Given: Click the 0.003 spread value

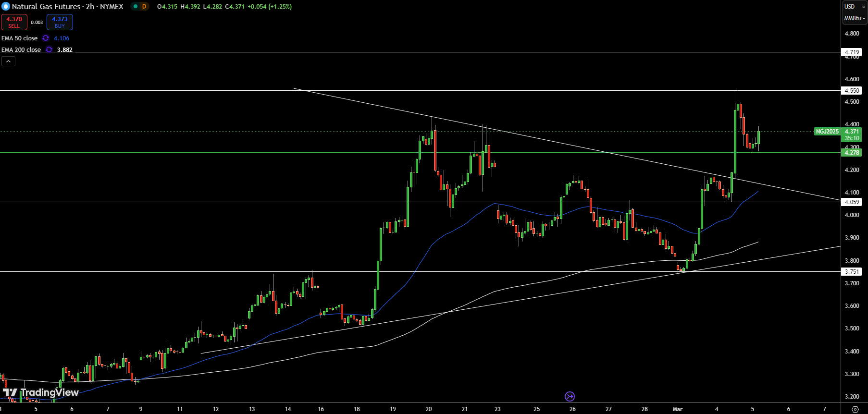Looking at the screenshot, I should pyautogui.click(x=37, y=22).
